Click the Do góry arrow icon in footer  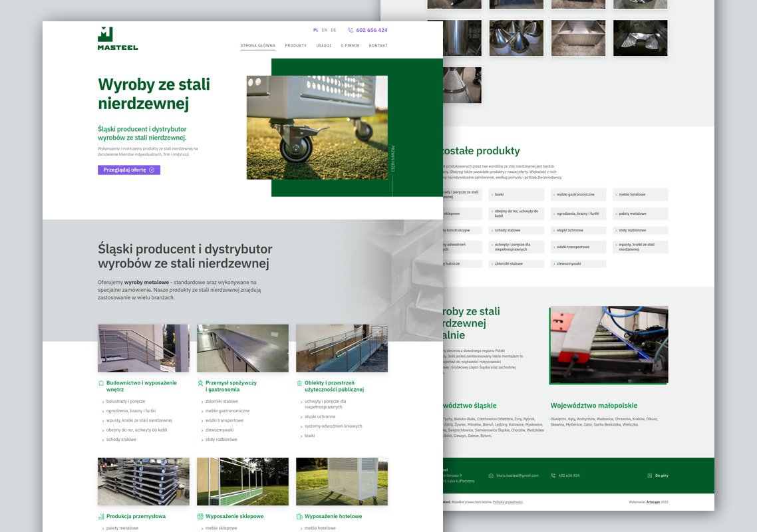point(649,475)
